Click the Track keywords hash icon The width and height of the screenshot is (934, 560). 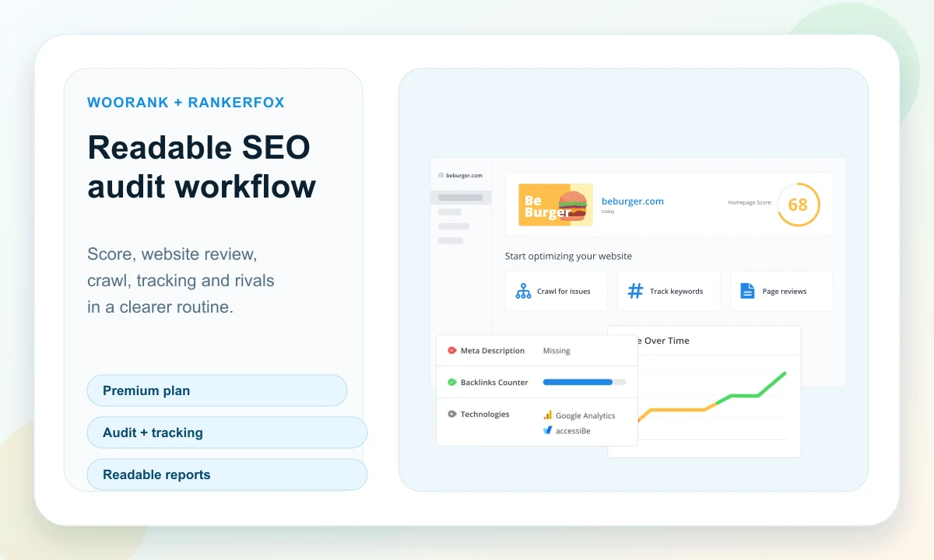tap(636, 291)
